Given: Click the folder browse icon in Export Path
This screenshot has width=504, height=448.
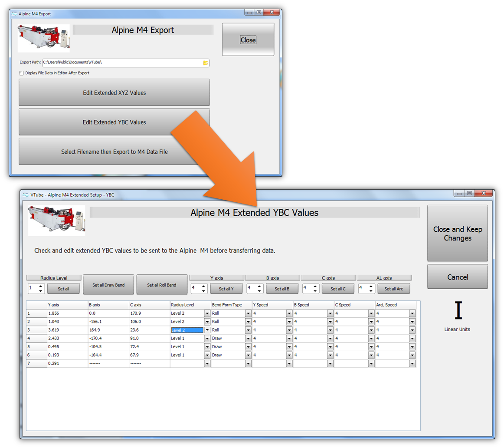Looking at the screenshot, I should (206, 63).
